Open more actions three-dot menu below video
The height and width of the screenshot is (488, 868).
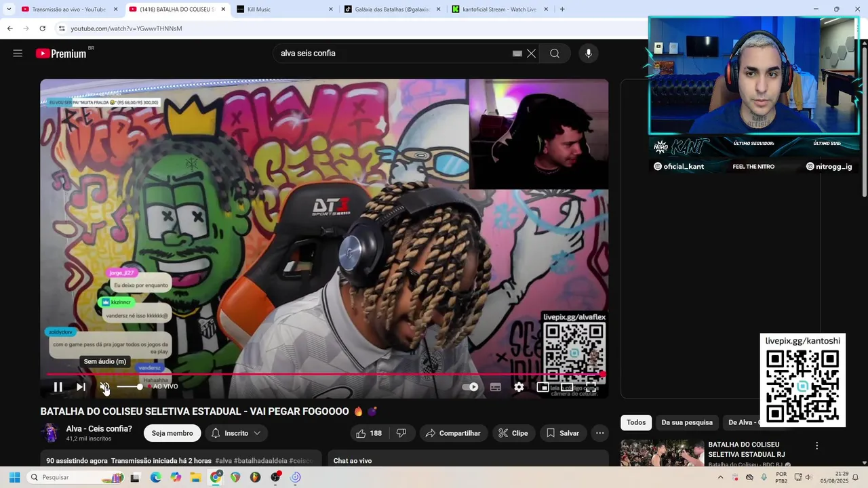[x=599, y=433]
